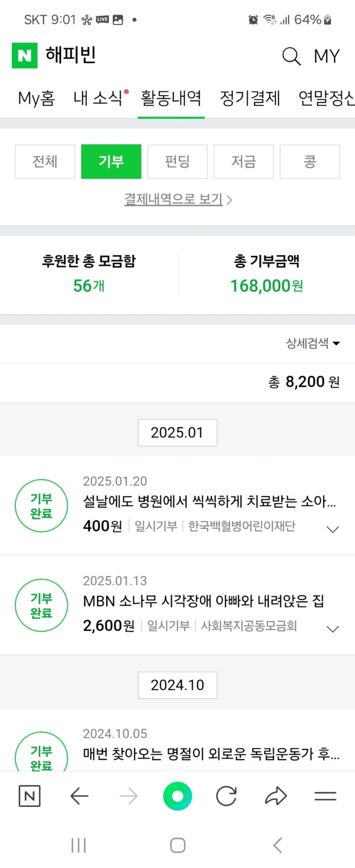Open the hamburger menu icon

325,796
